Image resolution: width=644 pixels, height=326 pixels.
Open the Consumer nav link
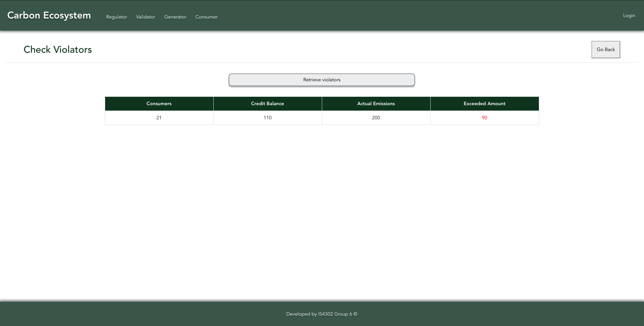click(206, 17)
